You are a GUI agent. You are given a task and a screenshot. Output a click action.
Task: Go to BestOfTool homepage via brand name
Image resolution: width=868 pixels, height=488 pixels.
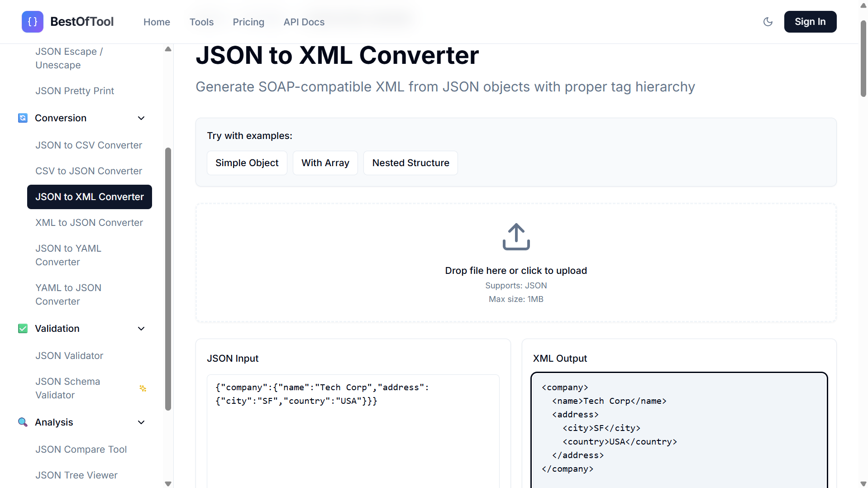coord(82,22)
